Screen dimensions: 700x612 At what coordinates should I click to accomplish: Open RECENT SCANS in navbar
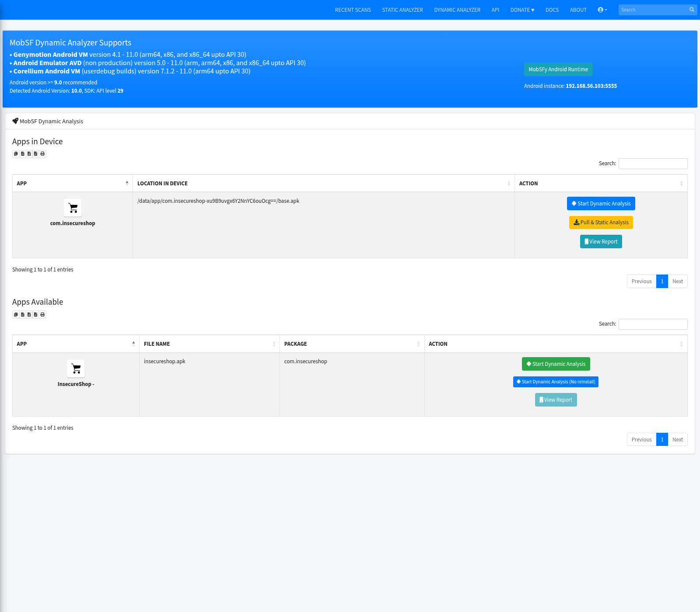353,10
